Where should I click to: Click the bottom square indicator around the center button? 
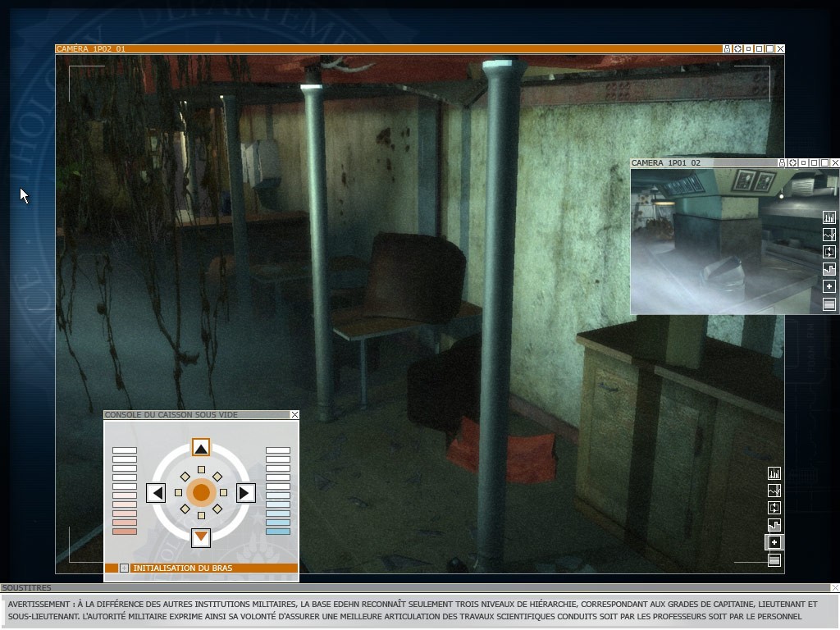coord(201,516)
